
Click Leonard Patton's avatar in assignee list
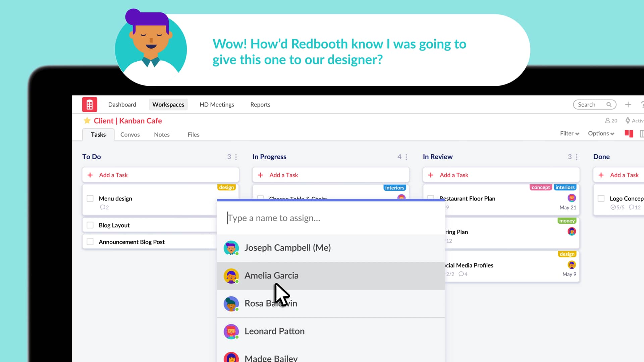coord(231,331)
